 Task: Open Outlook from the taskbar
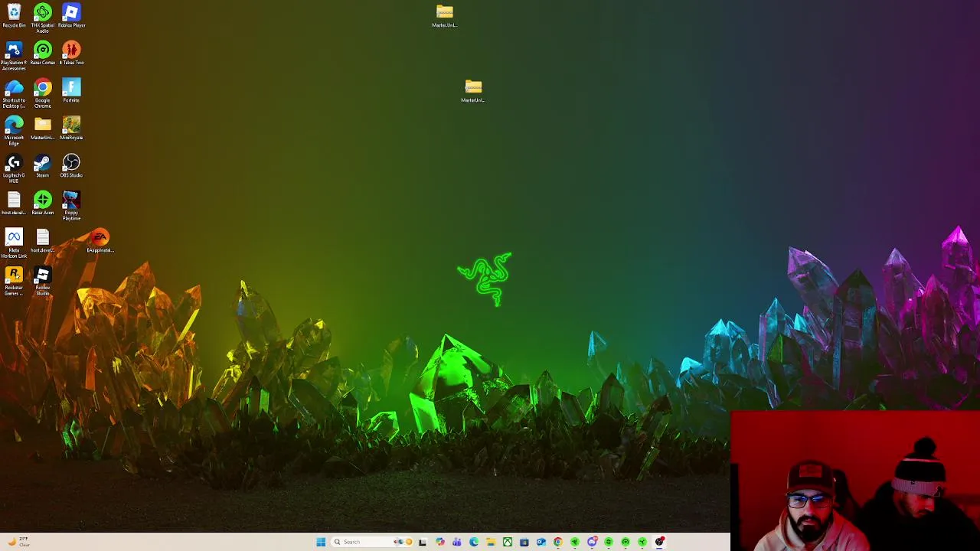(x=541, y=542)
